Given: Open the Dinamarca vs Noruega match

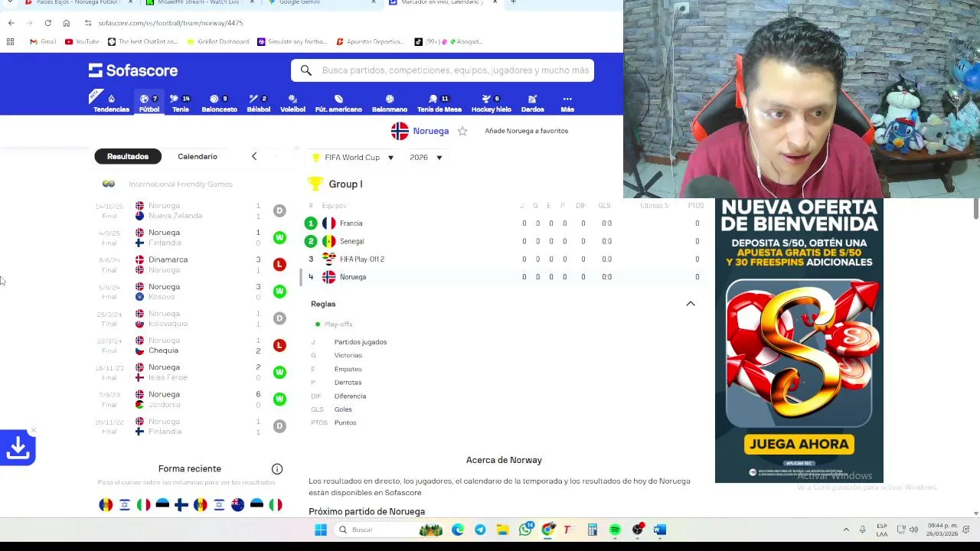Looking at the screenshot, I should pyautogui.click(x=191, y=265).
